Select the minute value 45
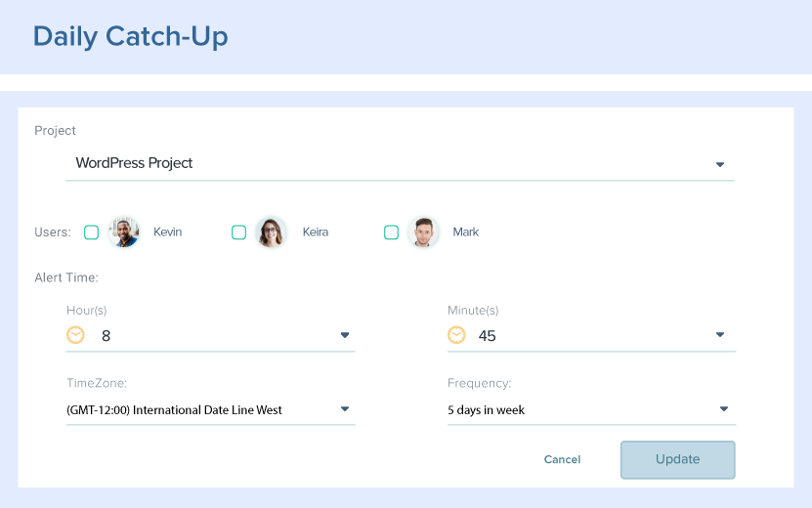 coord(487,336)
